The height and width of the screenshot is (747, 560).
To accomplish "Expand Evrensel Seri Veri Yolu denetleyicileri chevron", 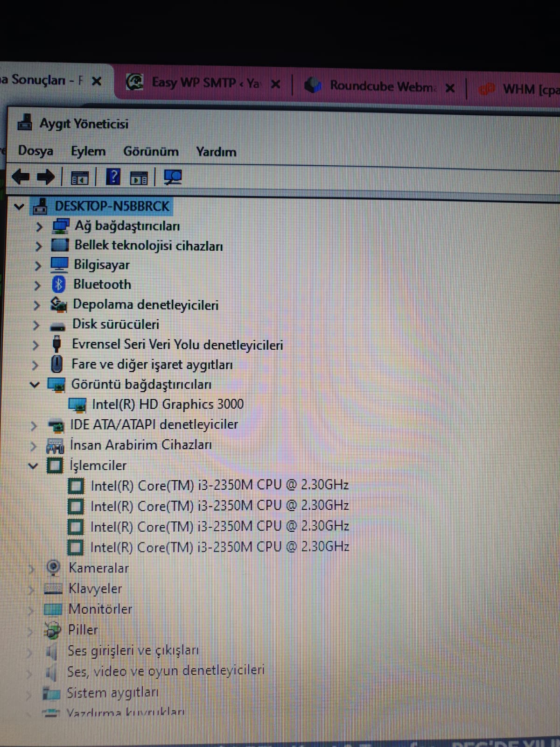I will (35, 345).
